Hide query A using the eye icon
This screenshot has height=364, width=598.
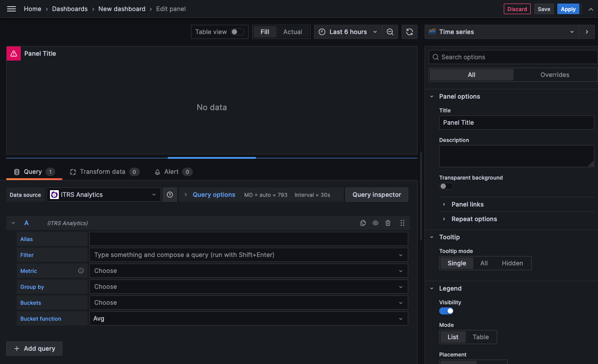click(x=376, y=223)
